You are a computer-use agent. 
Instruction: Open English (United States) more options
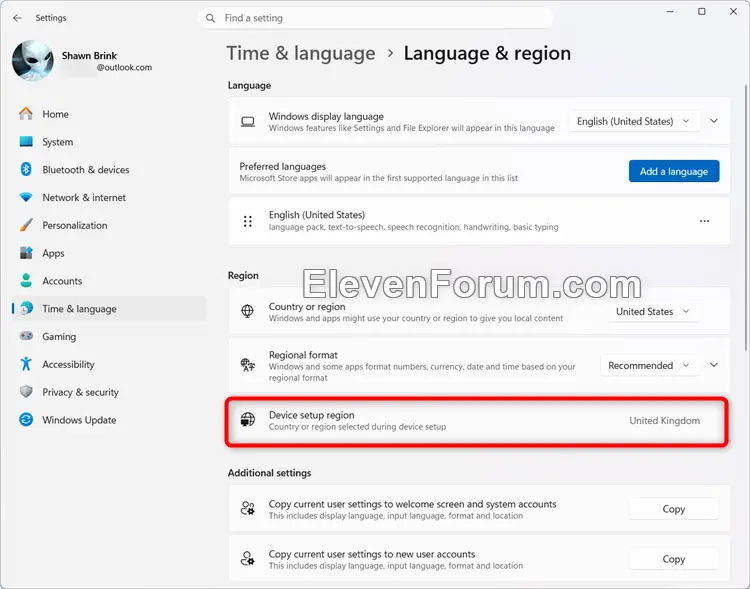(705, 221)
